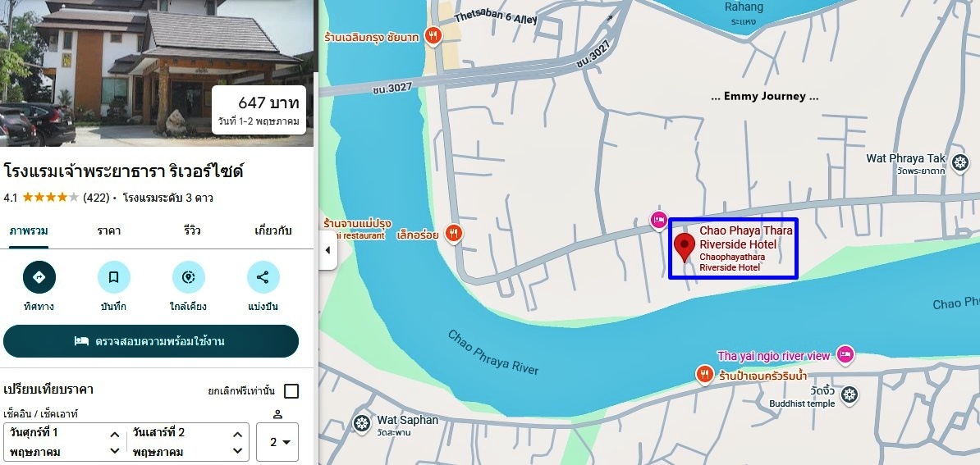Step the check-out date down
Image resolution: width=980 pixels, height=465 pixels.
tap(238, 450)
